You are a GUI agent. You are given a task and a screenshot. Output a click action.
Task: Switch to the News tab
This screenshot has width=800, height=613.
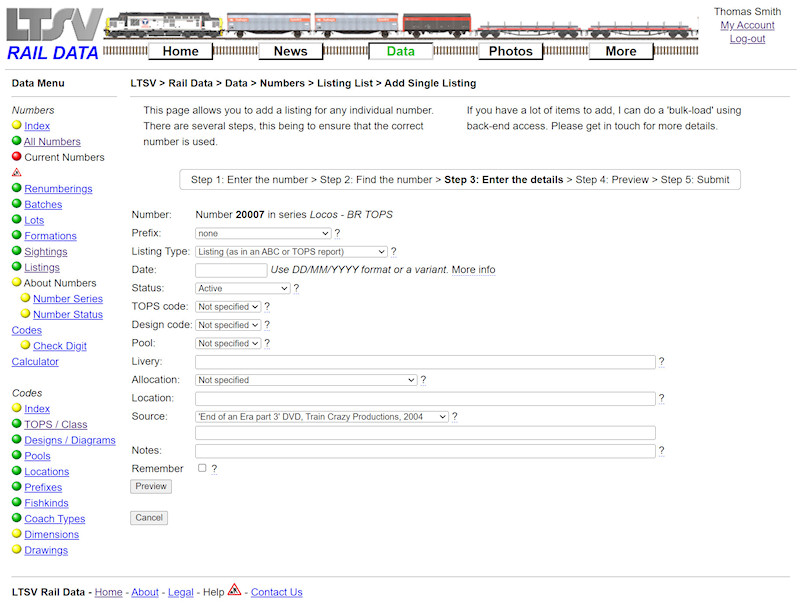pos(291,50)
